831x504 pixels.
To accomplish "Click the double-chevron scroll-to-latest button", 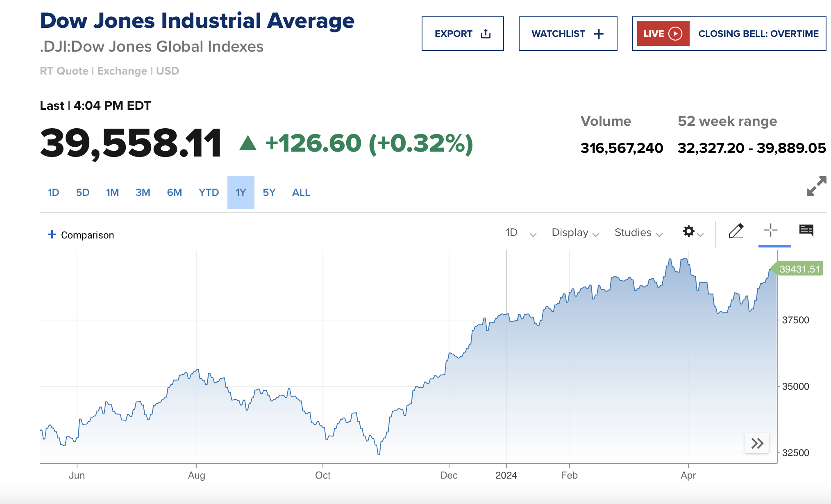I will [757, 443].
